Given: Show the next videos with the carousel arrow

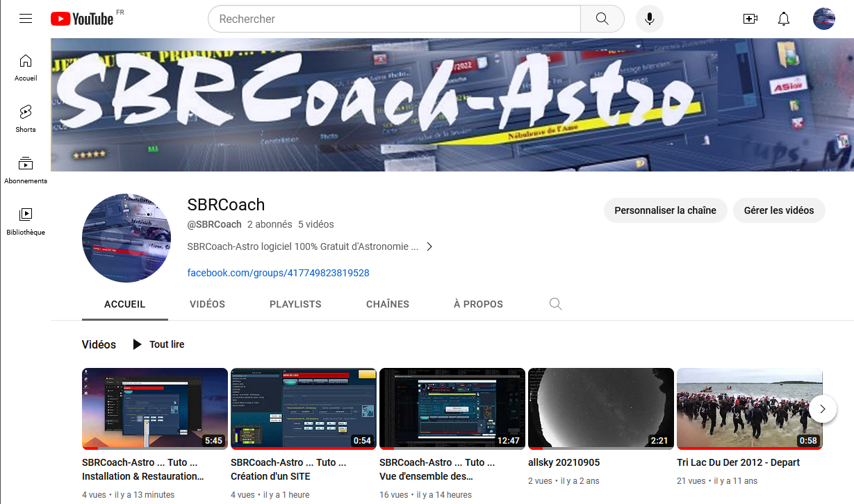Looking at the screenshot, I should click(823, 409).
